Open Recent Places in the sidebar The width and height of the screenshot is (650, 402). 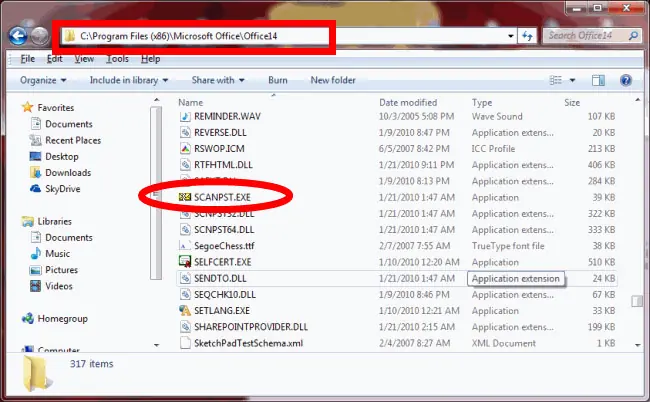[73, 140]
